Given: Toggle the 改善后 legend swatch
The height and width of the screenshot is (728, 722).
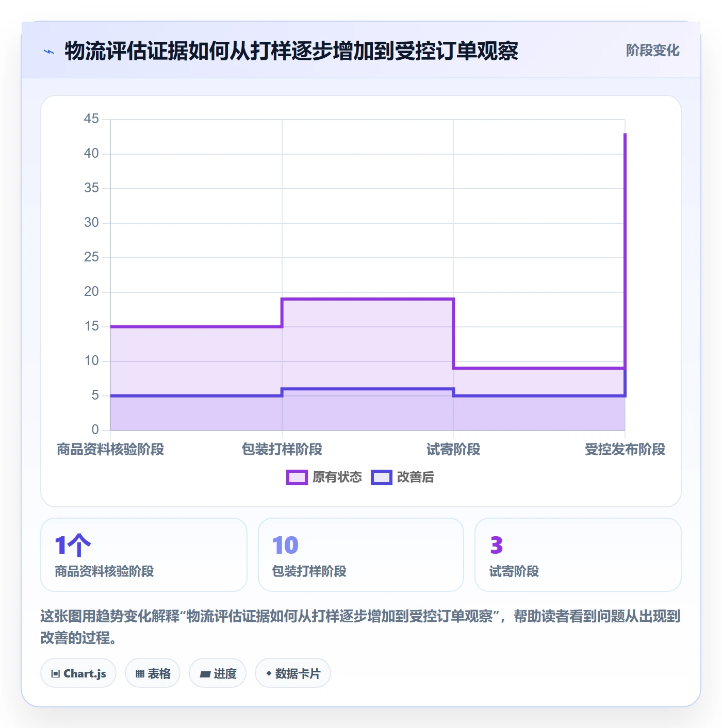Looking at the screenshot, I should pos(381,477).
